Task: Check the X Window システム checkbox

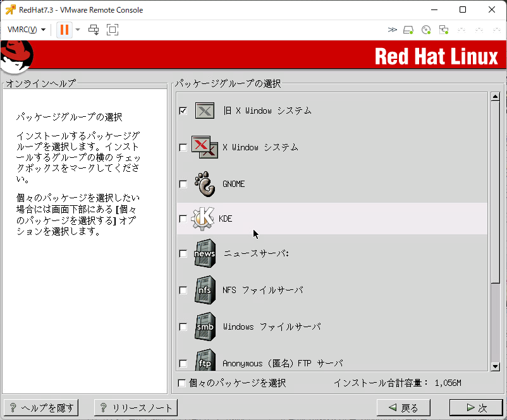Action: coord(183,147)
